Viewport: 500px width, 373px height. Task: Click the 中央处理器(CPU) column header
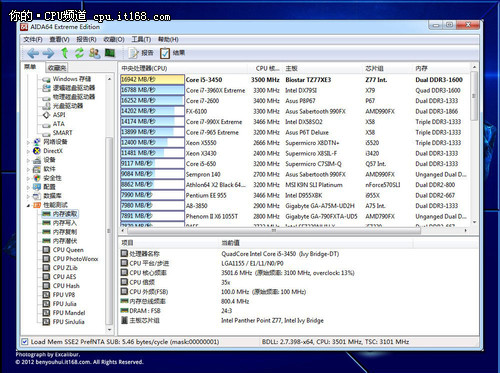pyautogui.click(x=183, y=68)
